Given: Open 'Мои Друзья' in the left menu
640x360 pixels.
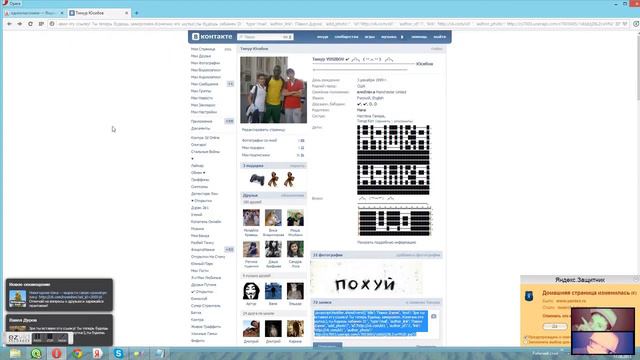Looking at the screenshot, I should coord(201,56).
